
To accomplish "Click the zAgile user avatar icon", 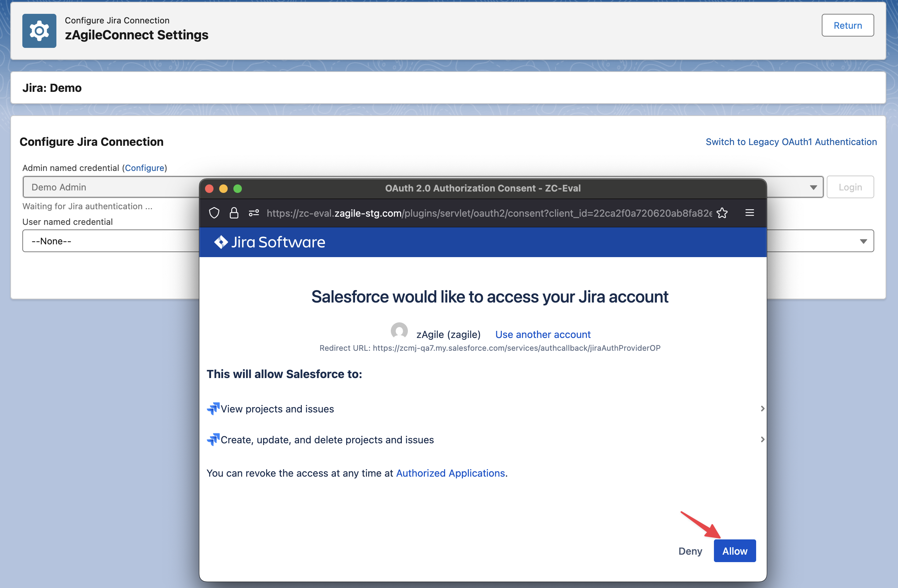I will pos(399,331).
